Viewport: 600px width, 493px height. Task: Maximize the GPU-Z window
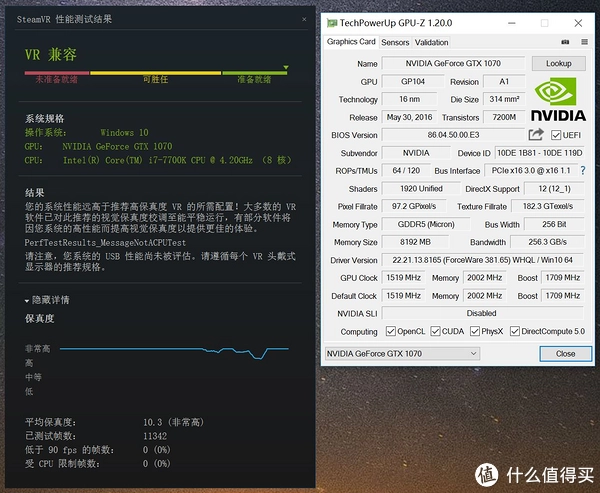coord(545,23)
